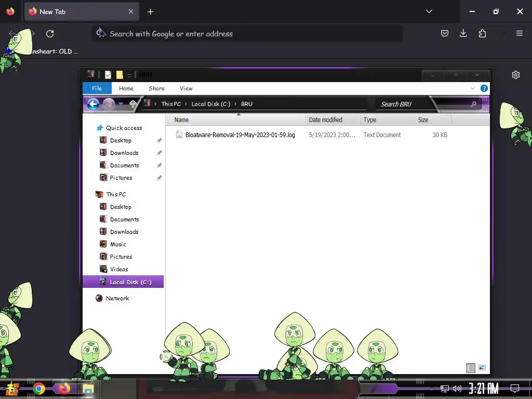
Task: Click BRU breadcrumb segment
Action: pos(247,104)
